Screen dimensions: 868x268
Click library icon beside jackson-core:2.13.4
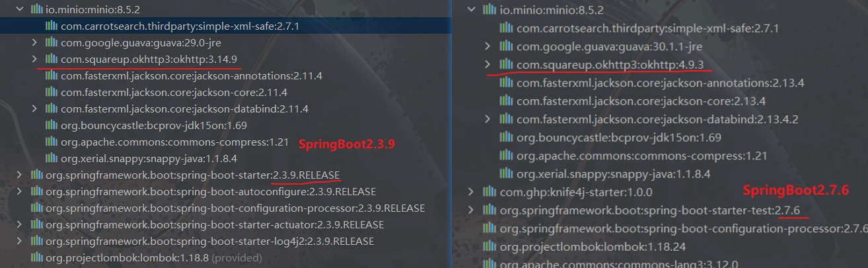[x=505, y=101]
